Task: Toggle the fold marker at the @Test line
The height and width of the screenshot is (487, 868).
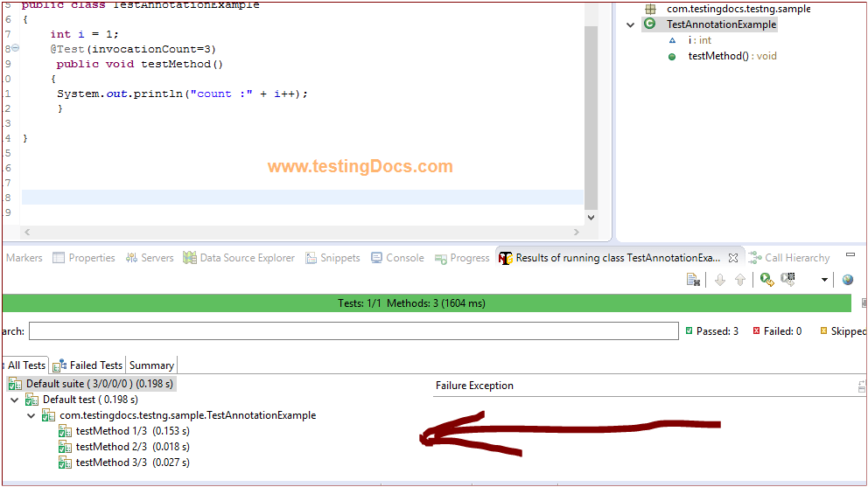Action: coord(16,48)
